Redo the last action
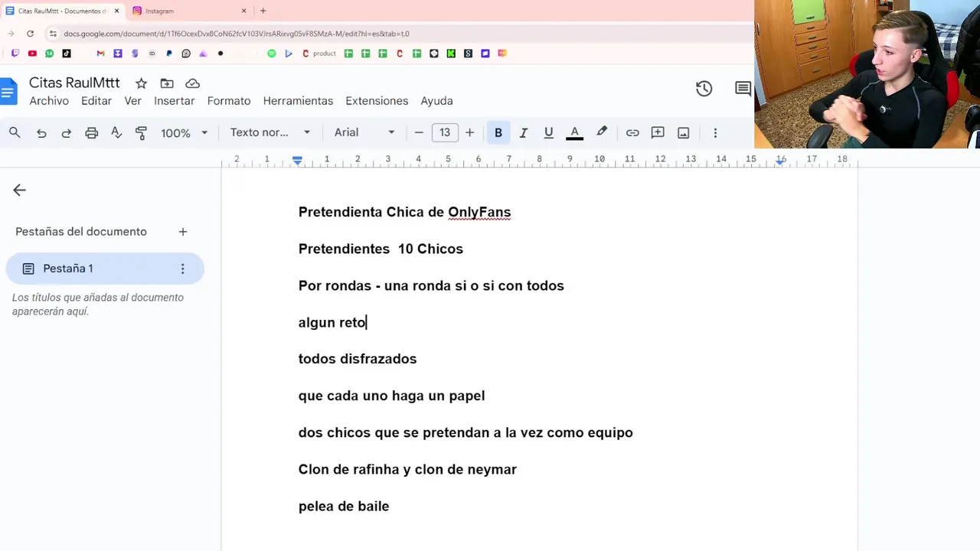 tap(67, 132)
